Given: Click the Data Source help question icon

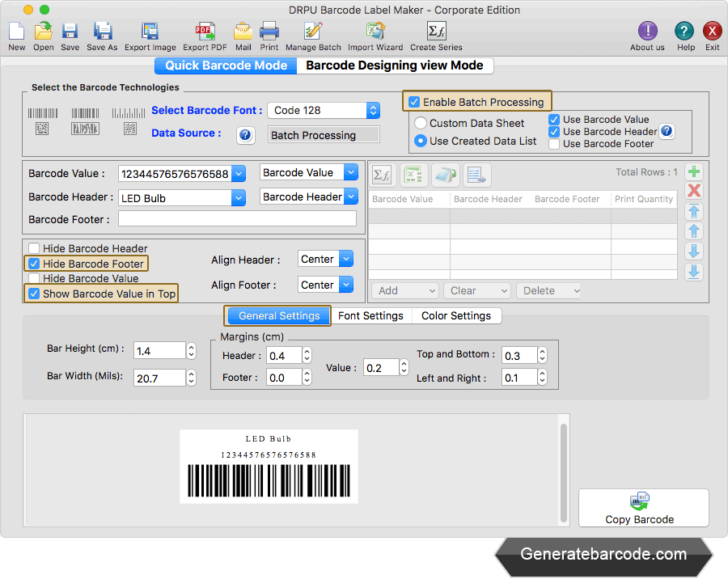Looking at the screenshot, I should click(x=245, y=135).
